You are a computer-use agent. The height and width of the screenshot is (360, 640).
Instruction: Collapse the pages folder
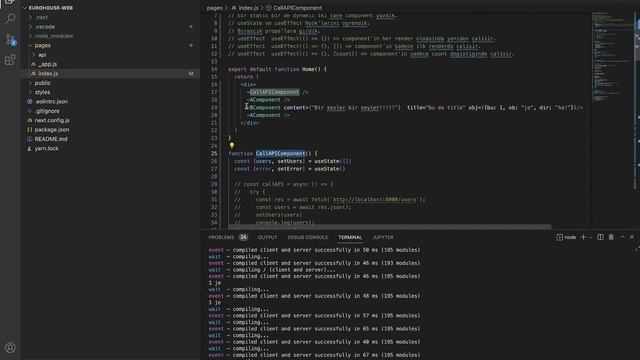(31, 45)
